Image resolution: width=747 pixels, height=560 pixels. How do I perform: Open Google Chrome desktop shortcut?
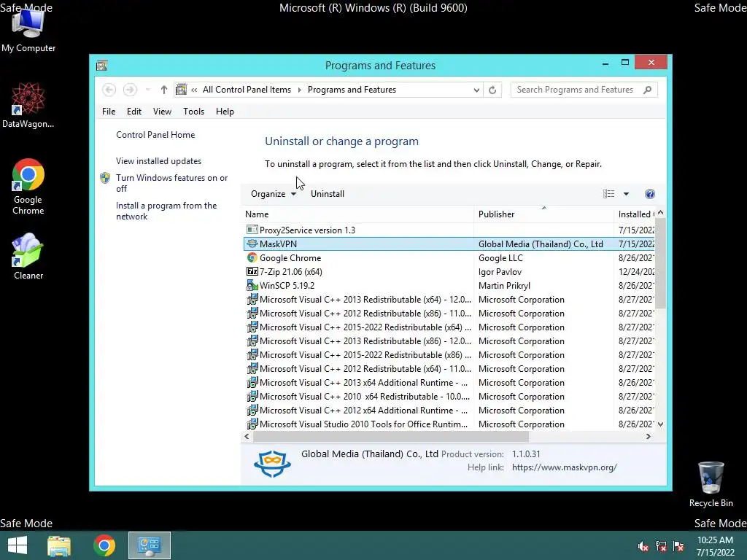pyautogui.click(x=28, y=186)
